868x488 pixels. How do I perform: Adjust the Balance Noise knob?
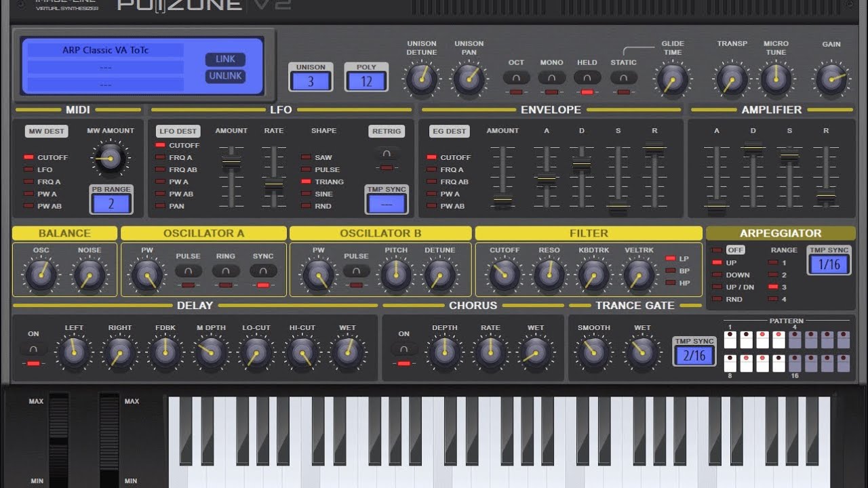tap(90, 275)
